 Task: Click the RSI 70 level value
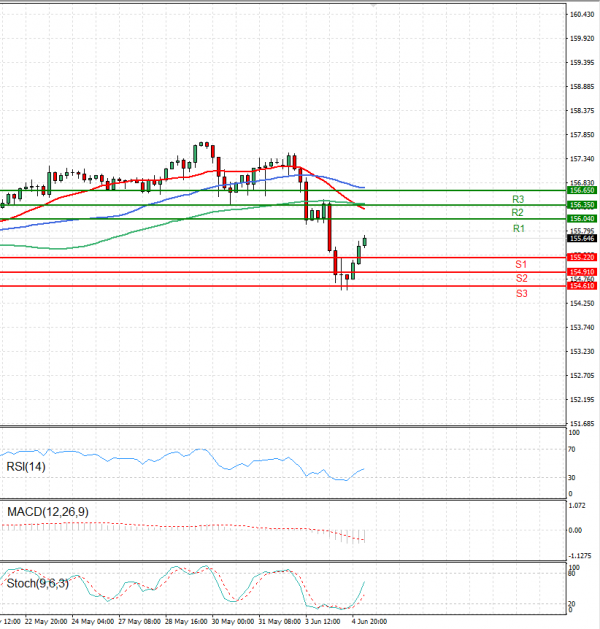point(572,449)
